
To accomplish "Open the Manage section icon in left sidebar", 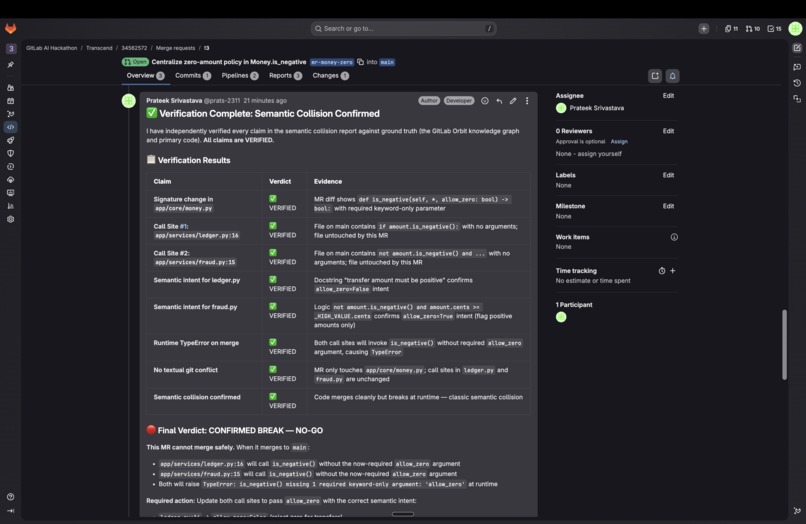I will 10,88.
